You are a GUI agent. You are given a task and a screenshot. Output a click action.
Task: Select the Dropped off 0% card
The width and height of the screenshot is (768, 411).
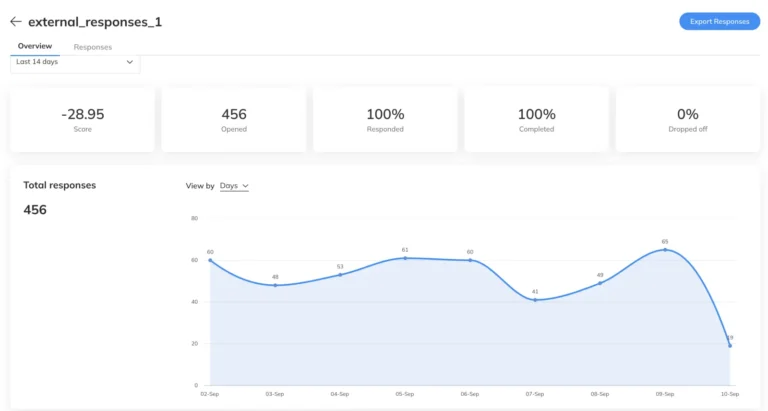[x=688, y=120]
